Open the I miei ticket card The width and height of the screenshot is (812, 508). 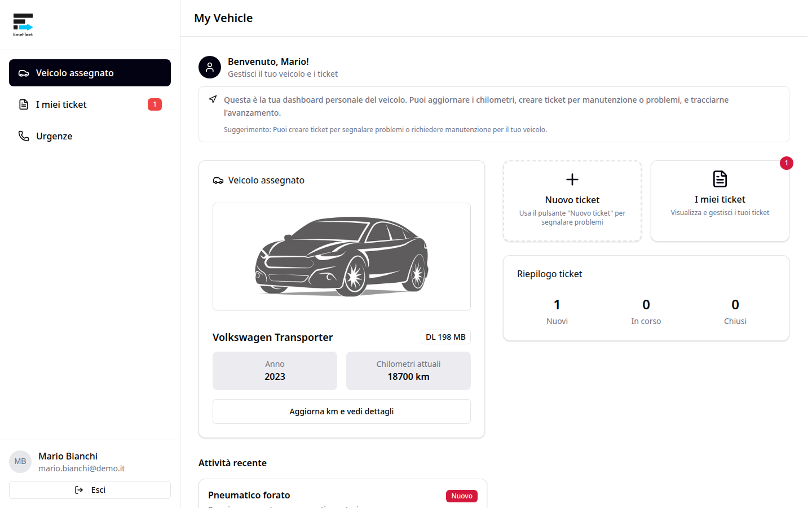(x=720, y=201)
